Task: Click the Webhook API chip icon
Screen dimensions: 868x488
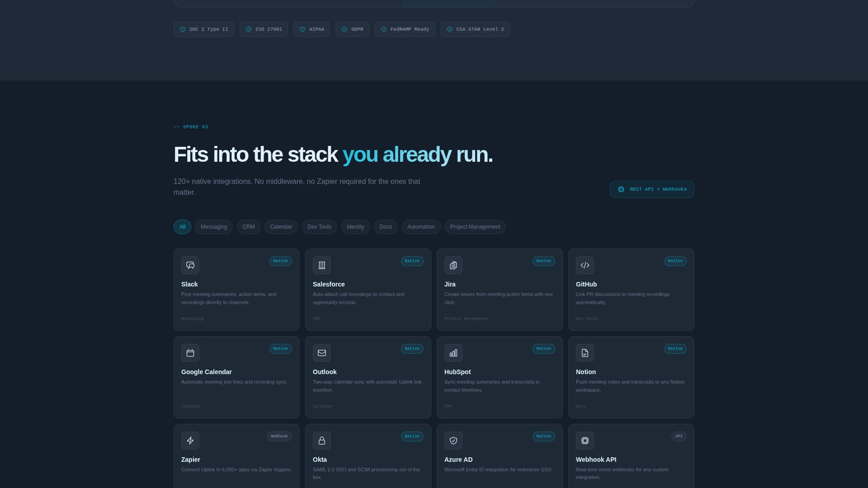Action: [x=585, y=441]
